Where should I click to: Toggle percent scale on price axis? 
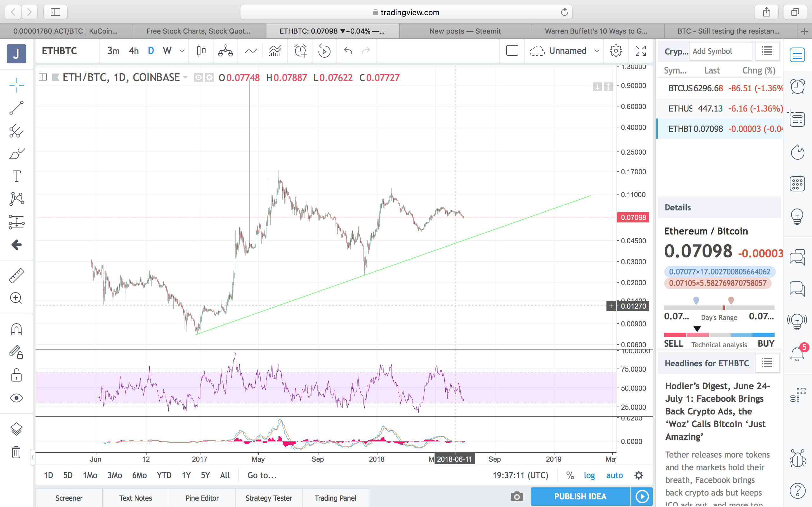[x=570, y=475]
